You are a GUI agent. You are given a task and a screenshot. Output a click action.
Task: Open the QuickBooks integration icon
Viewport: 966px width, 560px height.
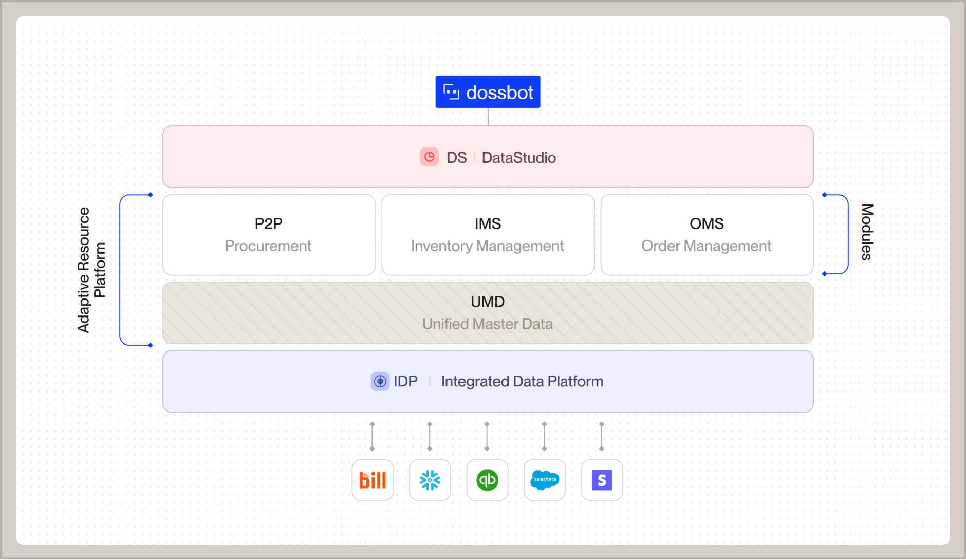[x=487, y=480]
